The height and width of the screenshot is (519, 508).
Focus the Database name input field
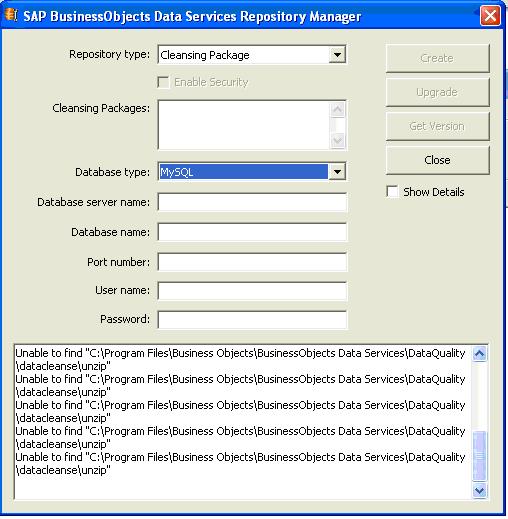[x=252, y=232]
